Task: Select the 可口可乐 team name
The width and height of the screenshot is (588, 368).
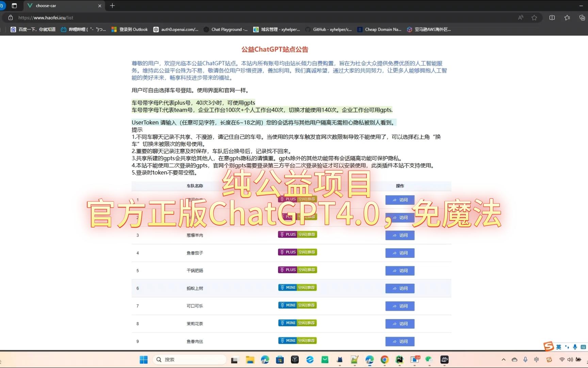Action: coord(195,306)
